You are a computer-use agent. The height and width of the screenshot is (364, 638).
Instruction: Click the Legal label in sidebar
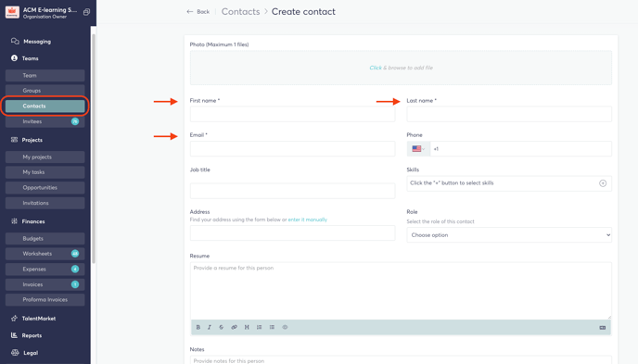point(31,353)
